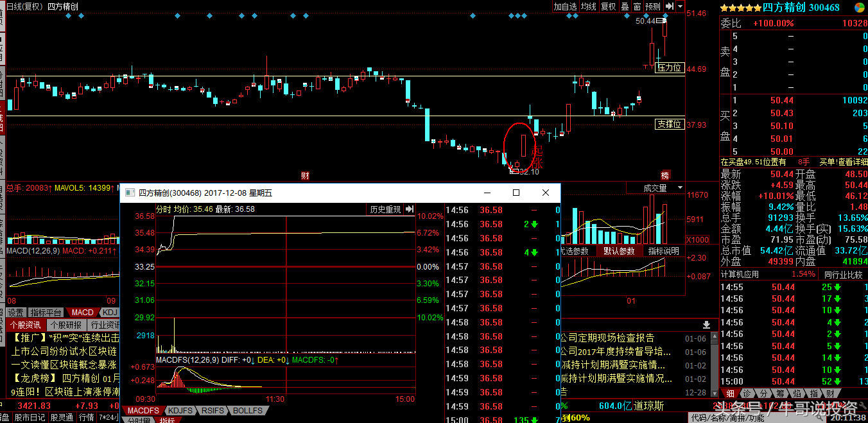
Task: Open the 行情 bottom bar item
Action: coord(86,418)
